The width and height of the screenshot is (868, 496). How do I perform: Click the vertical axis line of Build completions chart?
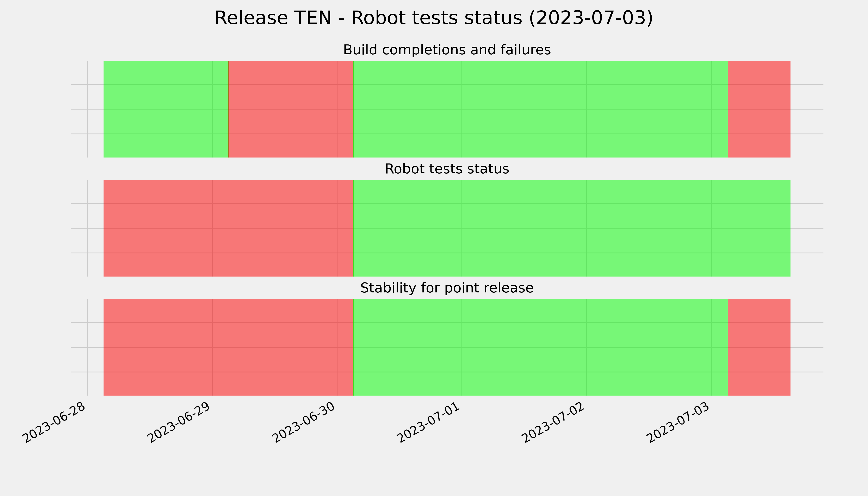88,109
